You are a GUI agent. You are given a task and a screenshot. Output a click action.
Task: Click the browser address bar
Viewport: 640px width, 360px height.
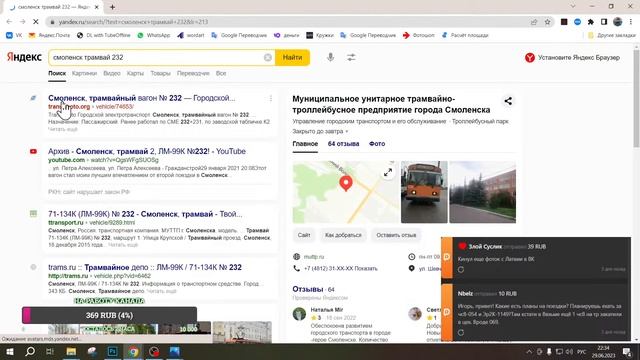pyautogui.click(x=286, y=22)
